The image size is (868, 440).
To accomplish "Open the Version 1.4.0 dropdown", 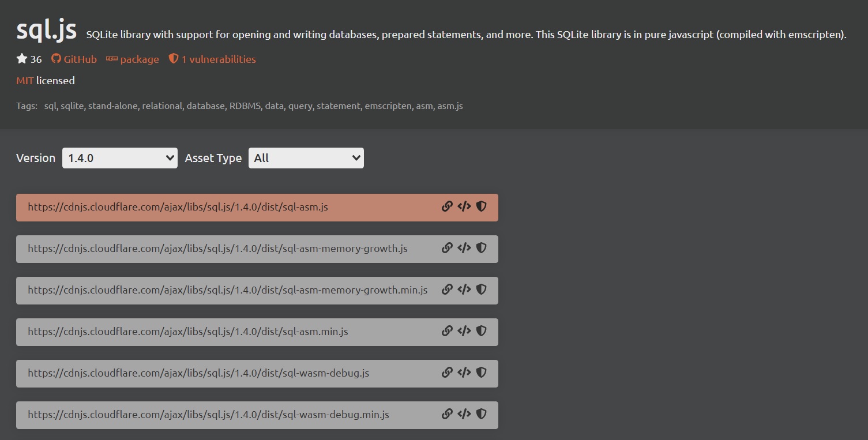I will [x=120, y=158].
